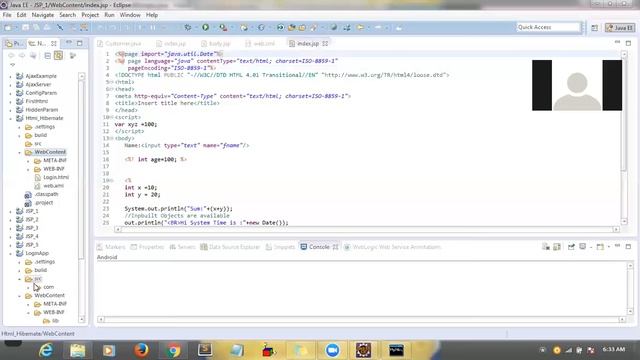Screen dimensions: 640x360
Task: Fold the script block at line 10
Action: click(x=111, y=118)
